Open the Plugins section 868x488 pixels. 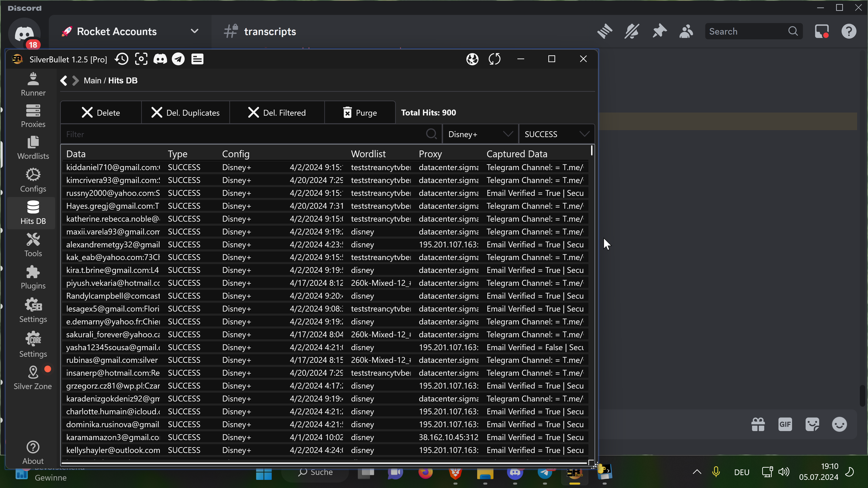pos(33,277)
